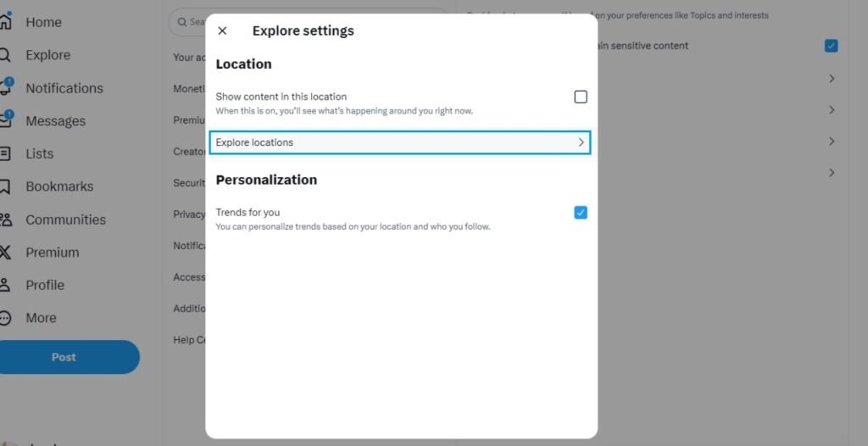Click the Lists icon
The width and height of the screenshot is (868, 446).
[x=5, y=153]
